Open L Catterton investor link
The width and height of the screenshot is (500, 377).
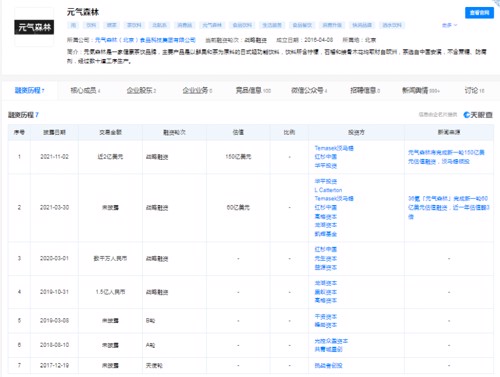tap(328, 190)
